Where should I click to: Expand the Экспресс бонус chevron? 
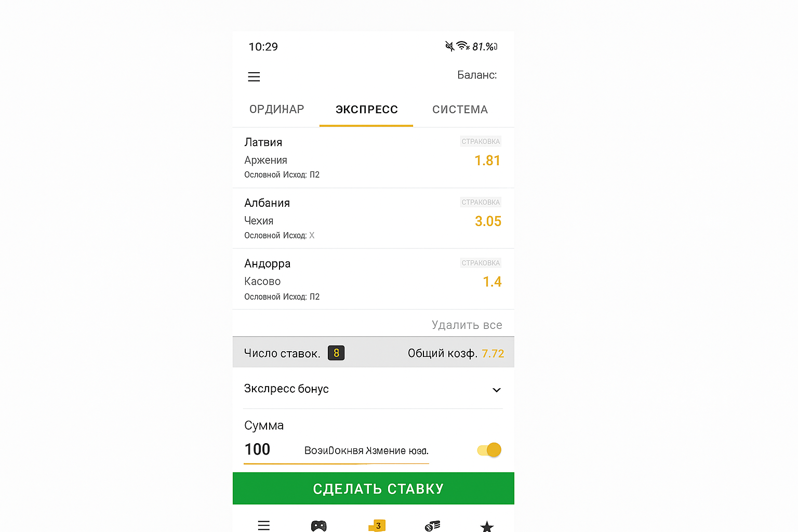click(x=496, y=390)
